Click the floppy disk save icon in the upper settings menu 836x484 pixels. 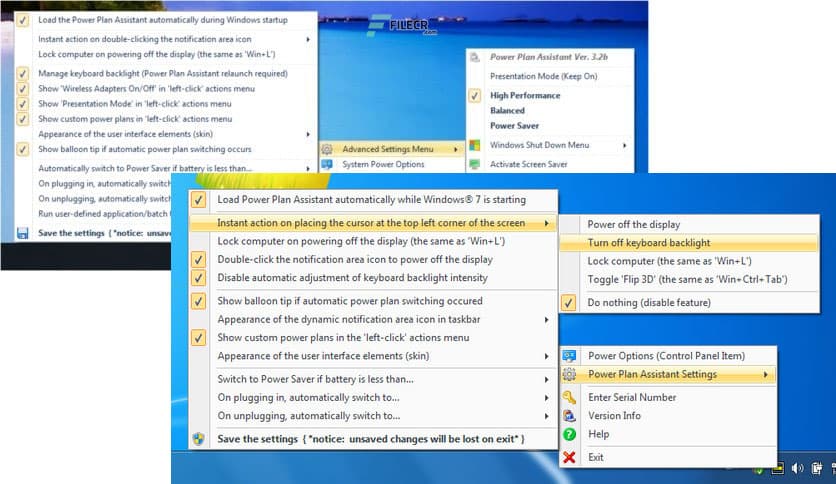point(22,233)
